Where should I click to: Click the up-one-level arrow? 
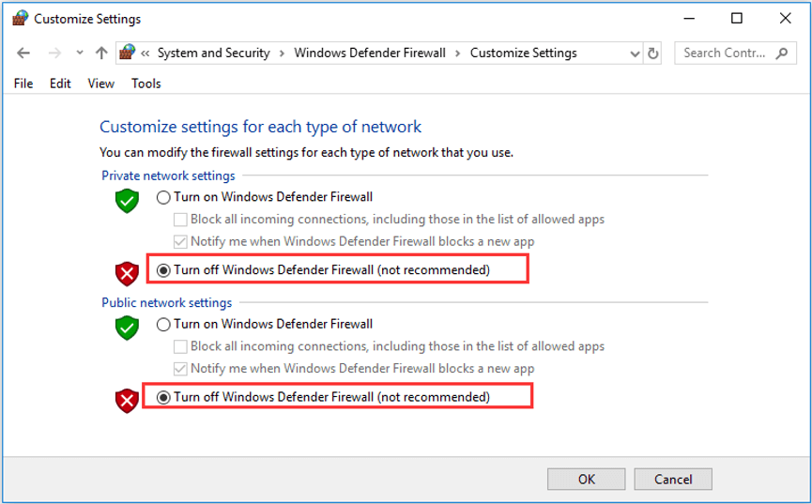pyautogui.click(x=101, y=53)
